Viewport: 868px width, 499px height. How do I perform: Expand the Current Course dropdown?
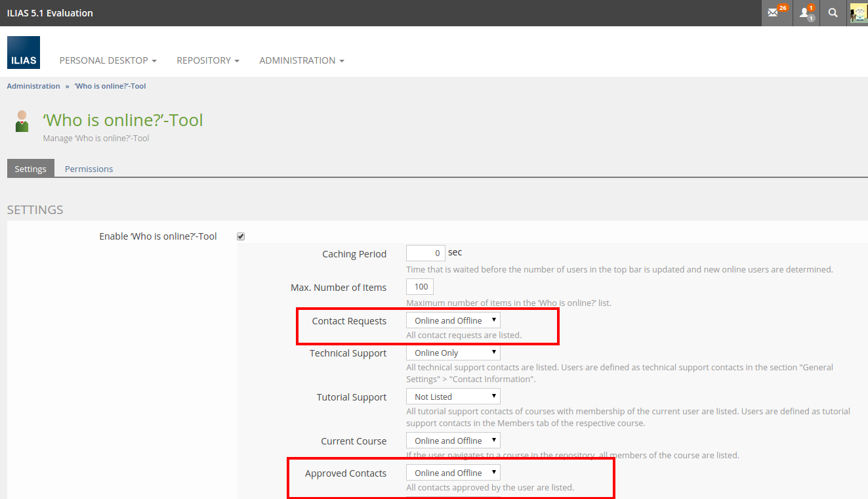453,441
